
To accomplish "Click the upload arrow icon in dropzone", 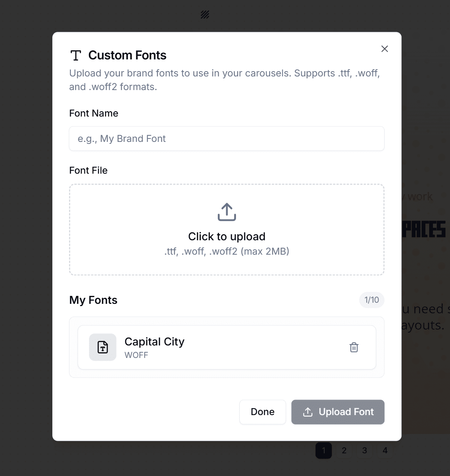I will [x=227, y=212].
